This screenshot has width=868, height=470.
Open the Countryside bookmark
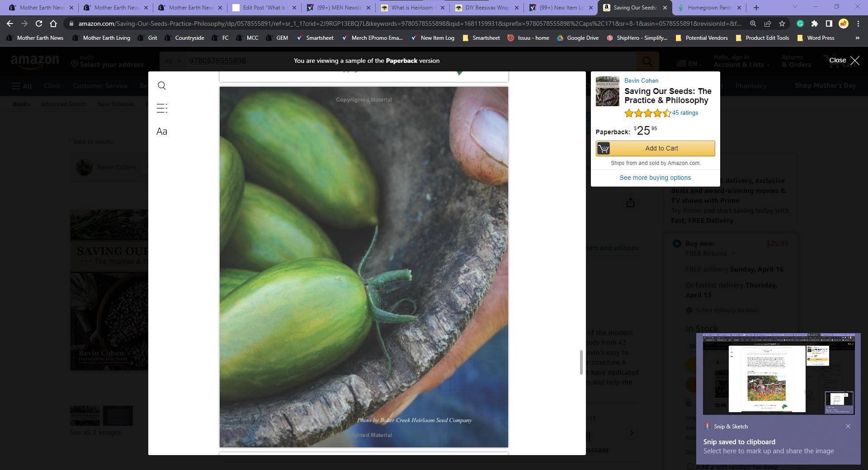(x=184, y=38)
